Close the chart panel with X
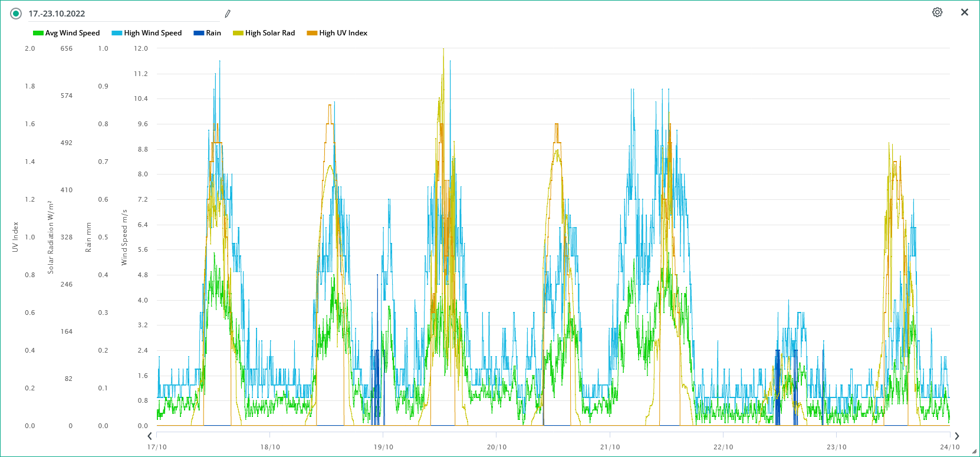Screen dimensions: 980x457 click(x=964, y=12)
